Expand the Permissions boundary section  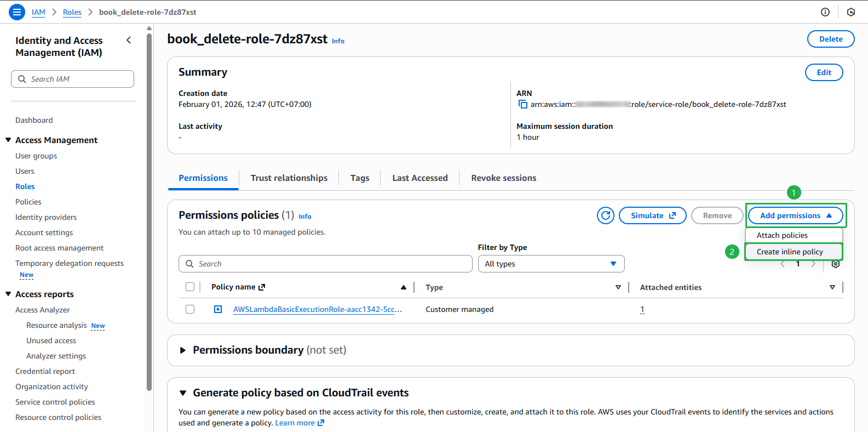tap(183, 350)
